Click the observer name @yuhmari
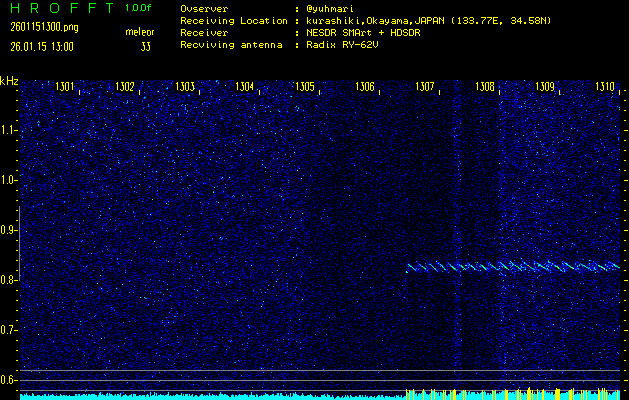Screen dimensions: 629x400 coord(330,9)
